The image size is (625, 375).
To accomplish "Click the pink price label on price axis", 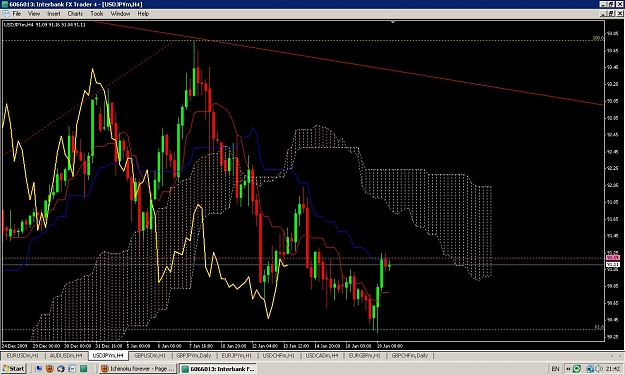I will point(613,258).
